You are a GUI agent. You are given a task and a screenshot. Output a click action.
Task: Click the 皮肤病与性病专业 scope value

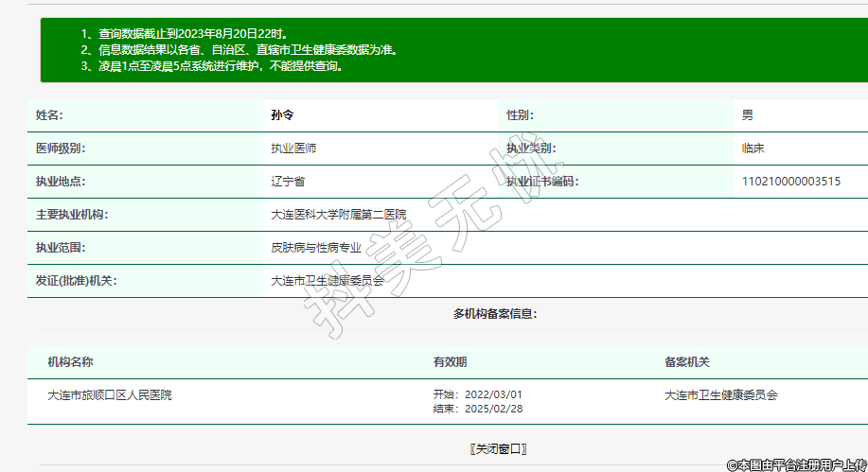pos(315,248)
